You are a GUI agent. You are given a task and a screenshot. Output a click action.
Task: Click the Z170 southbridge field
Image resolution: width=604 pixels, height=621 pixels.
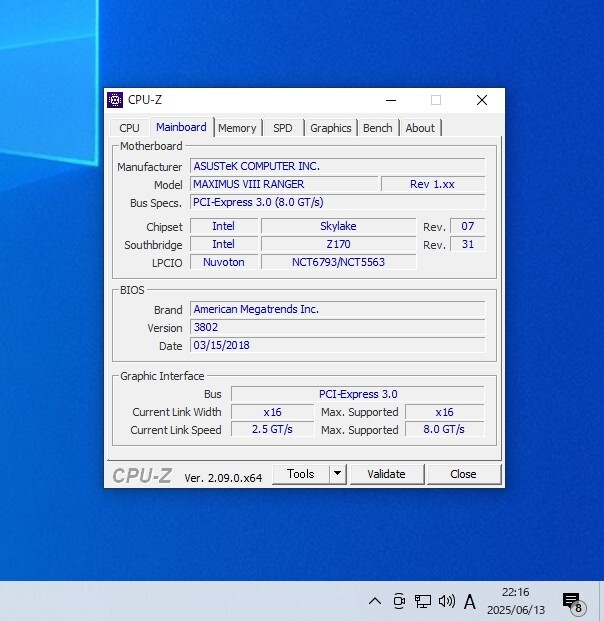(339, 244)
